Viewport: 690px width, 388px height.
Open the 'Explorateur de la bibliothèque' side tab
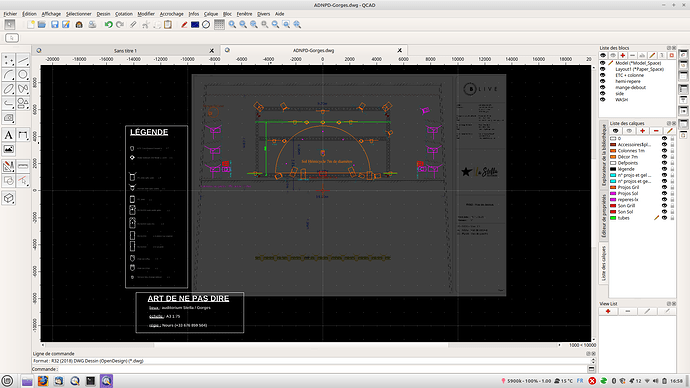[x=604, y=155]
